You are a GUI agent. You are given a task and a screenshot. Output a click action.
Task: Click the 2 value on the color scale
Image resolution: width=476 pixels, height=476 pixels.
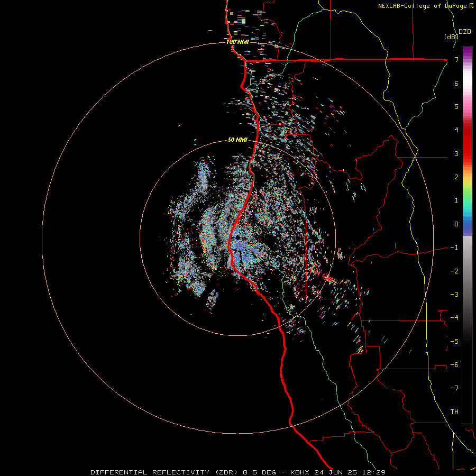(456, 177)
